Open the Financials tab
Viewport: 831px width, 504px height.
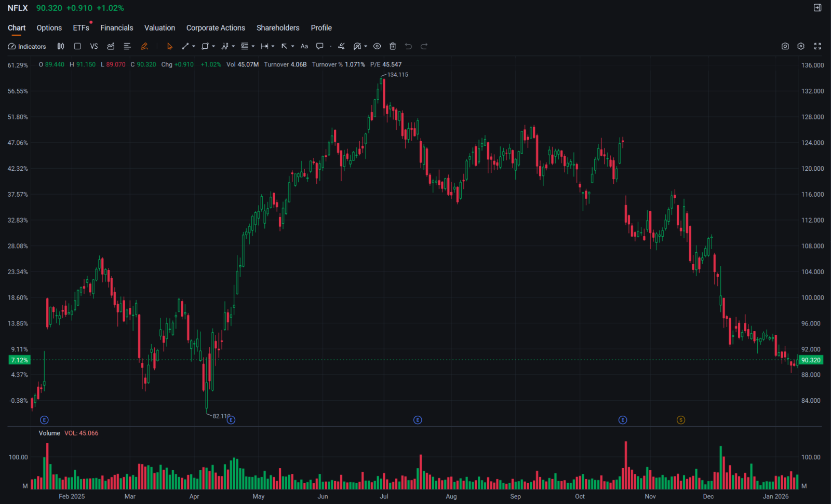117,28
